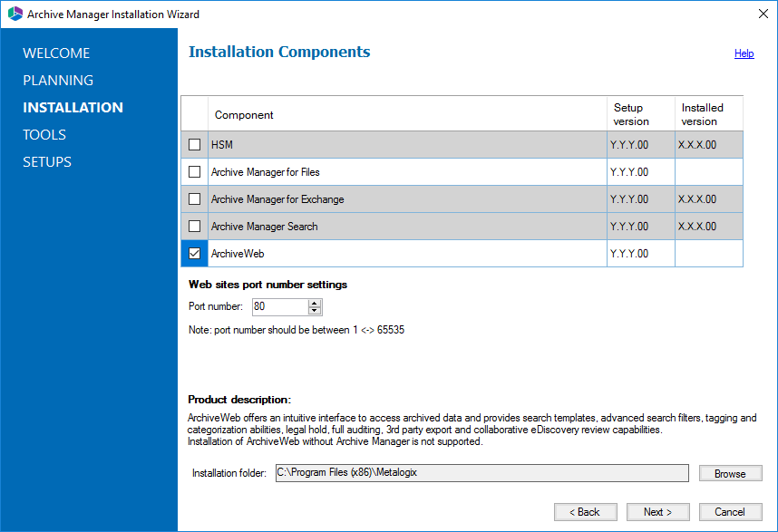This screenshot has height=532, width=778.
Task: Tick the Archive Manager for Exchange checkbox
Action: (x=195, y=199)
